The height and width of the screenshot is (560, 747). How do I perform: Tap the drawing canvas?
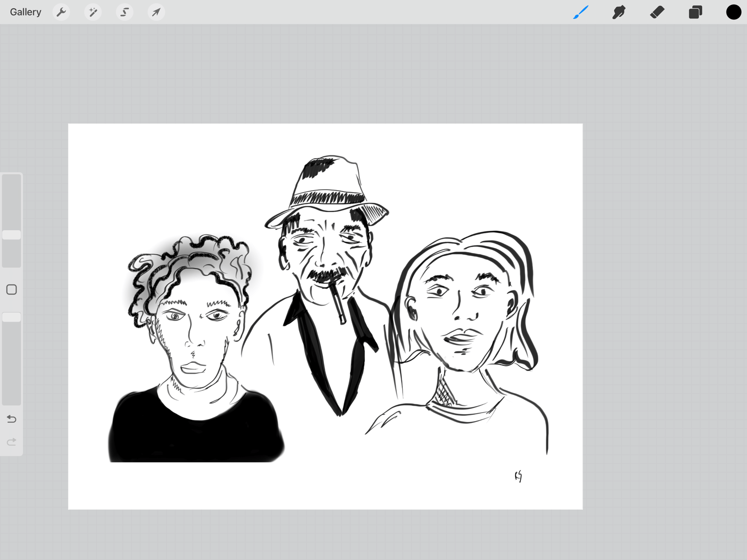[x=325, y=317]
